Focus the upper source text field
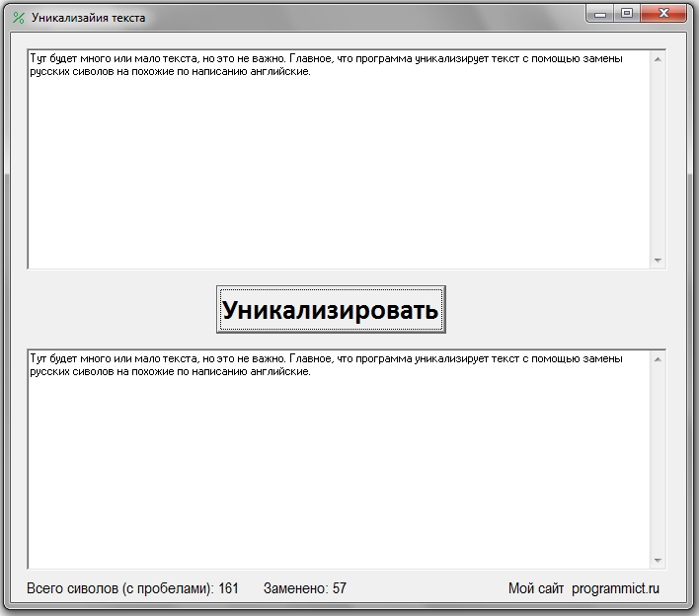 339,159
